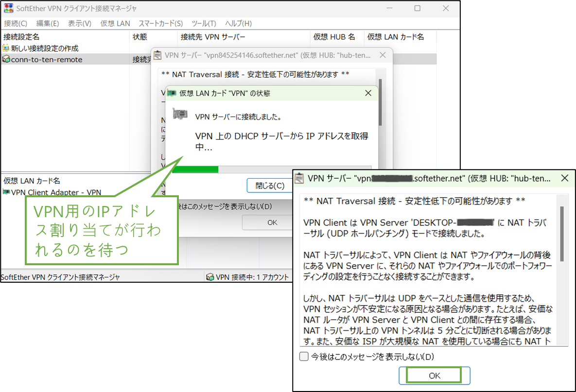
Task: Click the notepad icon of background VPN サーバー dialog
Action: (157, 55)
